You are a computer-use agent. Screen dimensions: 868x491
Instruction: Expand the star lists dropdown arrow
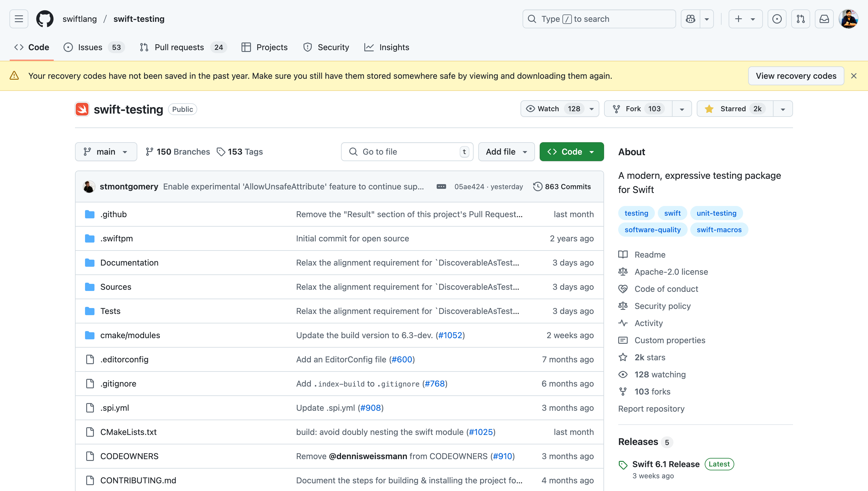pyautogui.click(x=783, y=109)
